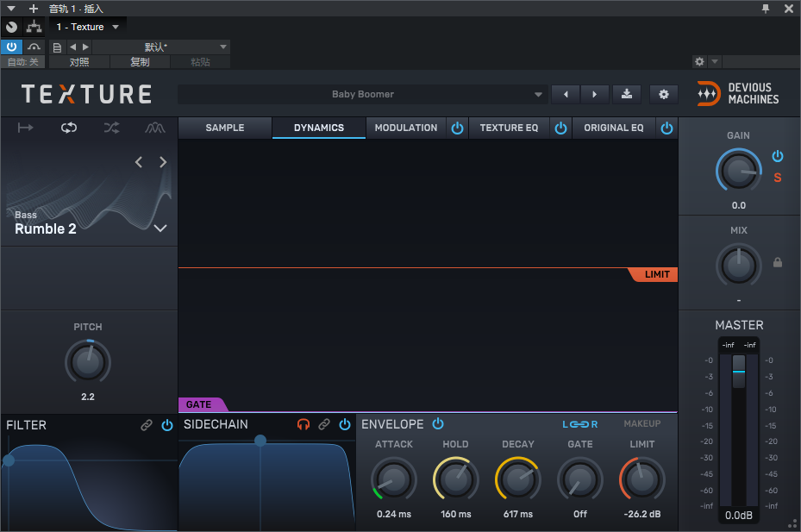The width and height of the screenshot is (801, 532).
Task: Toggle the FILTER link icon
Action: pyautogui.click(x=147, y=425)
